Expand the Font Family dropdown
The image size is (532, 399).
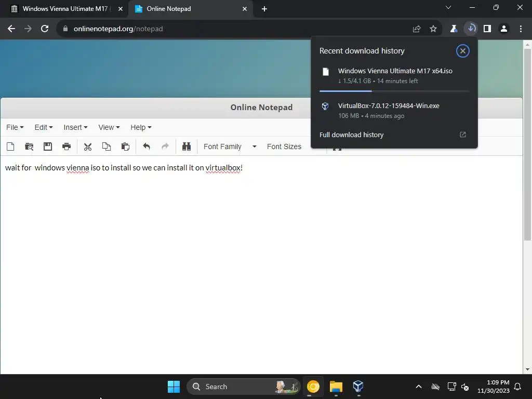coord(230,147)
